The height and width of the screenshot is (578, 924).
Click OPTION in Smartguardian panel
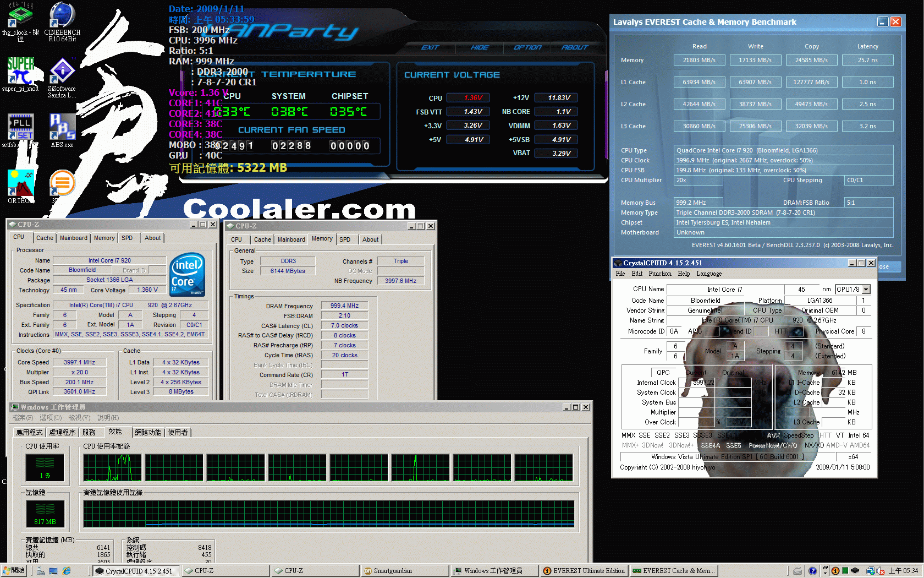click(527, 47)
